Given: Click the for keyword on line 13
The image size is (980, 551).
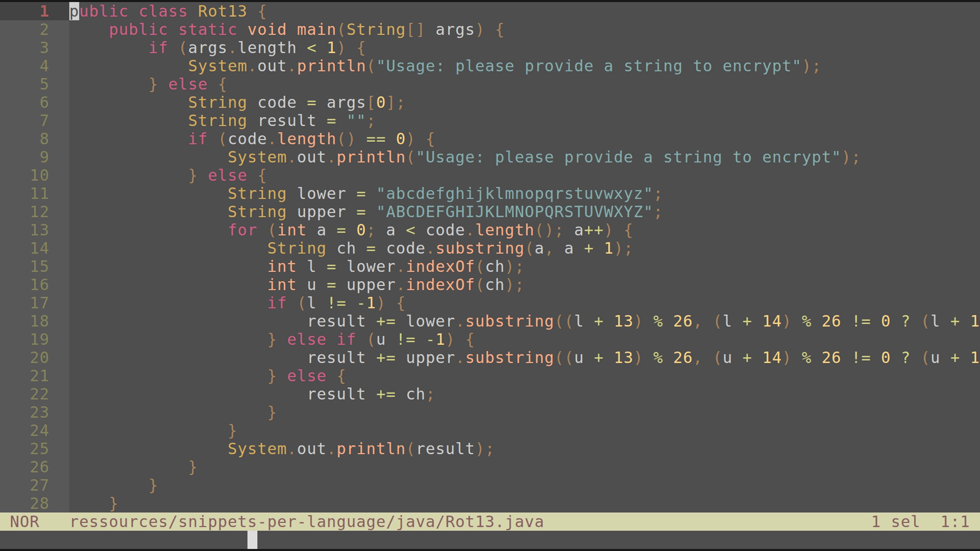Looking at the screenshot, I should [242, 230].
